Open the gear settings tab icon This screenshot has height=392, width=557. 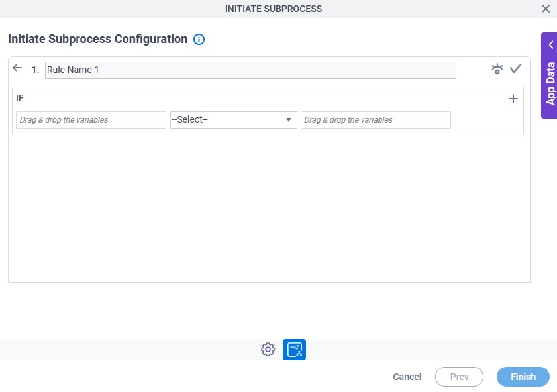(268, 350)
